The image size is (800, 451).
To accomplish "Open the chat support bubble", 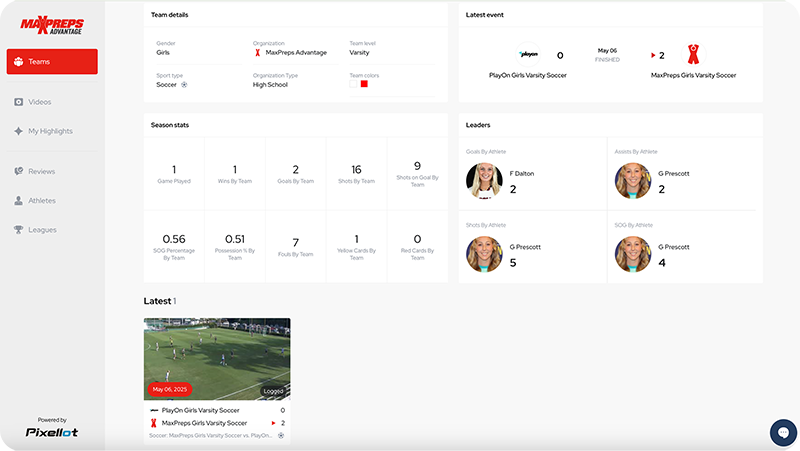I will point(783,433).
